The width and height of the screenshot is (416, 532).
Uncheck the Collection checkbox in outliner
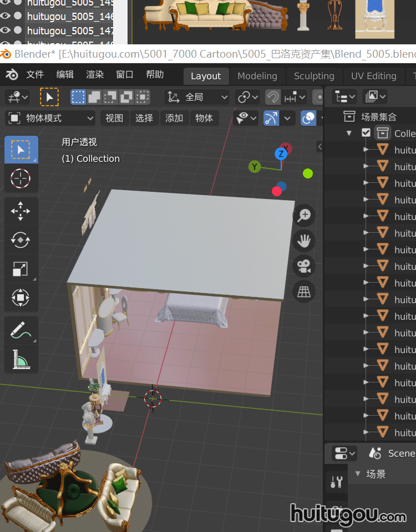click(x=366, y=133)
